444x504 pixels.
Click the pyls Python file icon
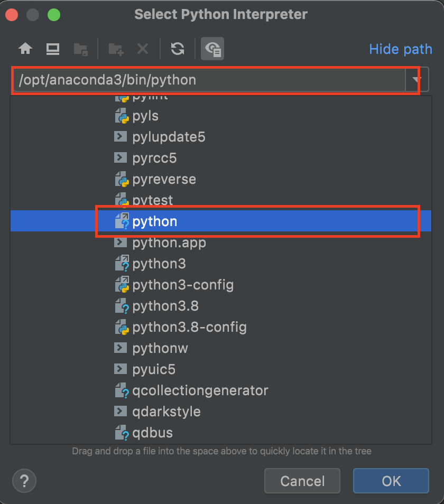pos(122,116)
